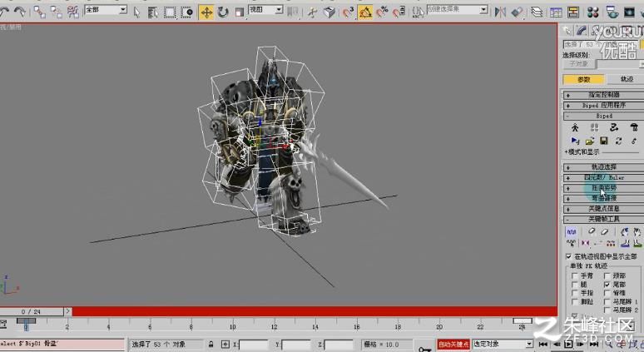Check the 马尾辫 2 checkbox
This screenshot has height=352, width=644.
tap(607, 310)
